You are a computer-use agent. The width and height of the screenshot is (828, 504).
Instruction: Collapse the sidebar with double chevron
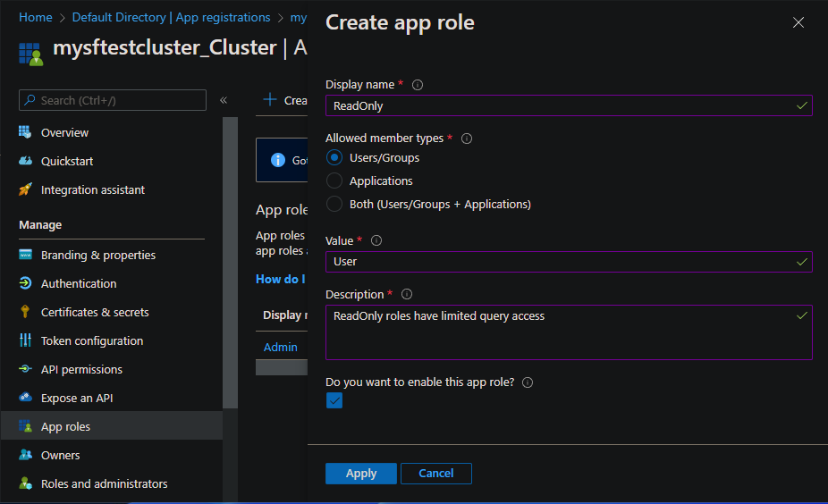[224, 100]
